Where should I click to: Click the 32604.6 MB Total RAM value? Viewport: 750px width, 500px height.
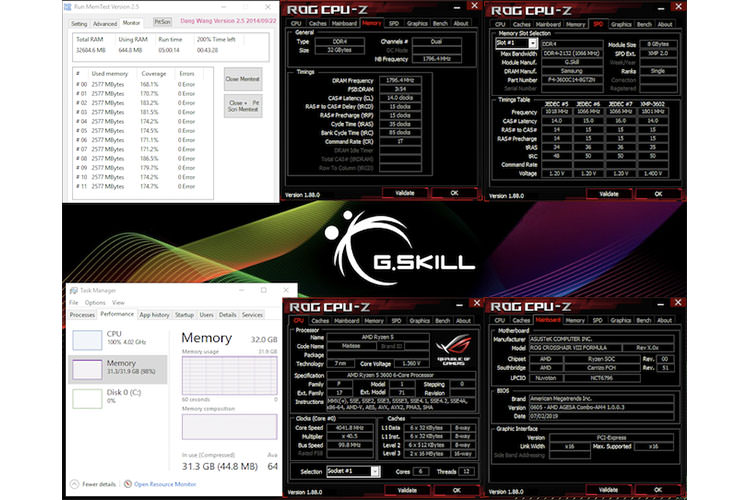[x=91, y=50]
